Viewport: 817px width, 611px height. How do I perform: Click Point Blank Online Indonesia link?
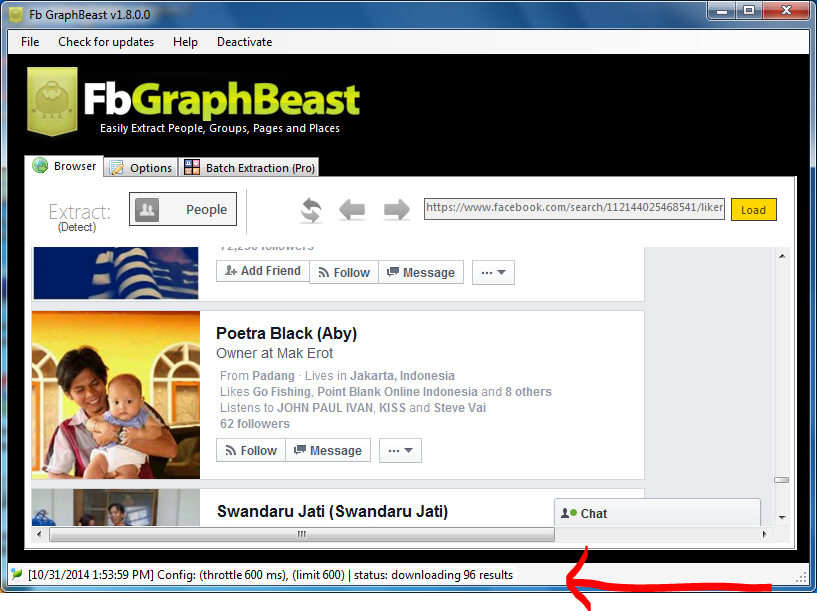[x=397, y=392]
